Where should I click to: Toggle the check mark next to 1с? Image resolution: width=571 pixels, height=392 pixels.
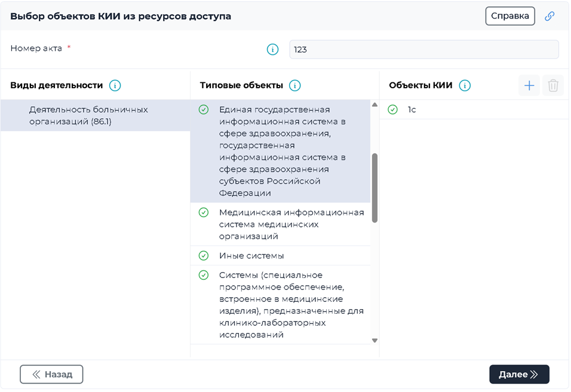392,109
